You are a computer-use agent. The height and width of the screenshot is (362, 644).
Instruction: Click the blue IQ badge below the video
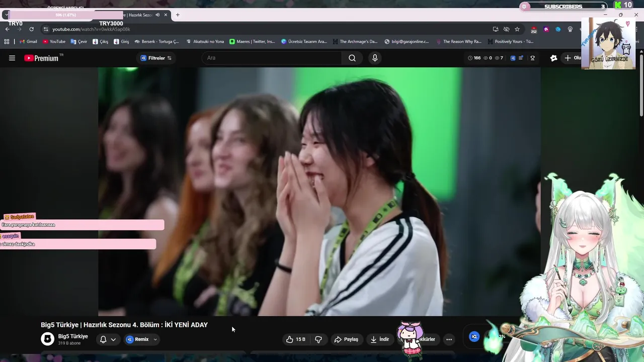474,336
